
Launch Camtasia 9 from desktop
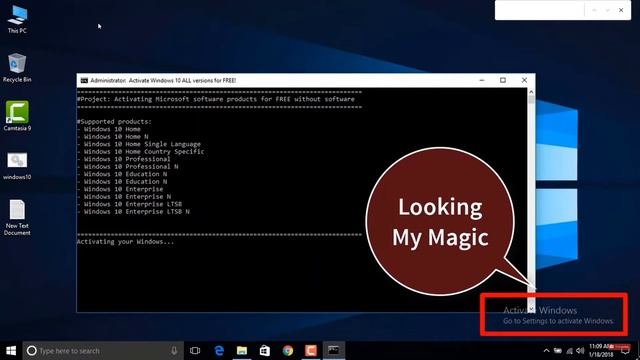click(17, 116)
